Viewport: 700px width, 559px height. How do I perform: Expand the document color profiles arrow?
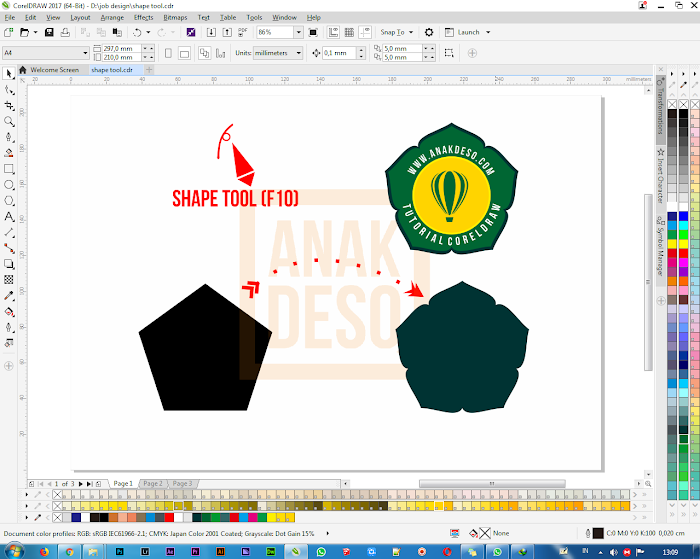[x=328, y=533]
